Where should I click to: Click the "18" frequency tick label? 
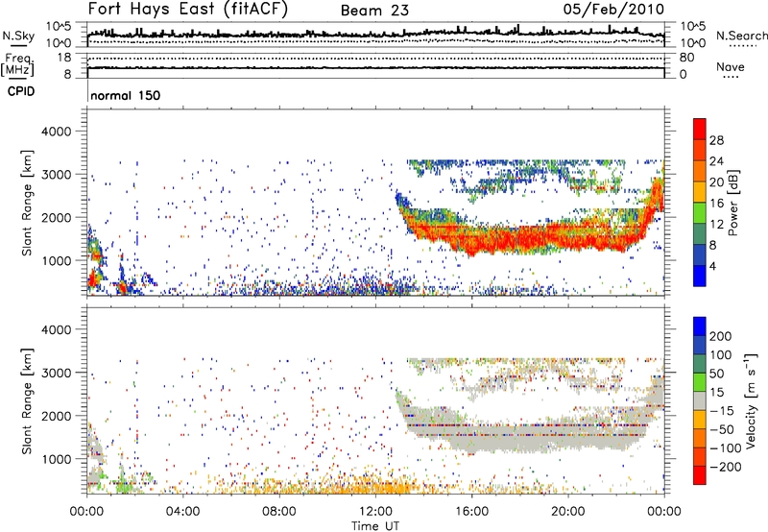pyautogui.click(x=64, y=58)
